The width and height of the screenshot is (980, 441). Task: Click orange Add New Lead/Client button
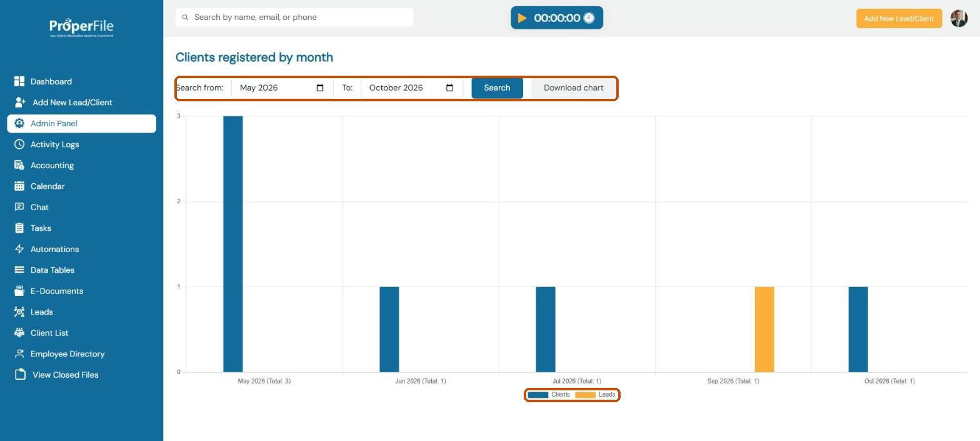(x=899, y=18)
